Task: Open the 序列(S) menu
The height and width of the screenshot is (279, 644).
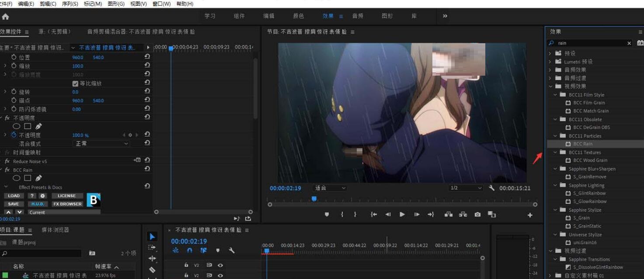Action: (70, 3)
